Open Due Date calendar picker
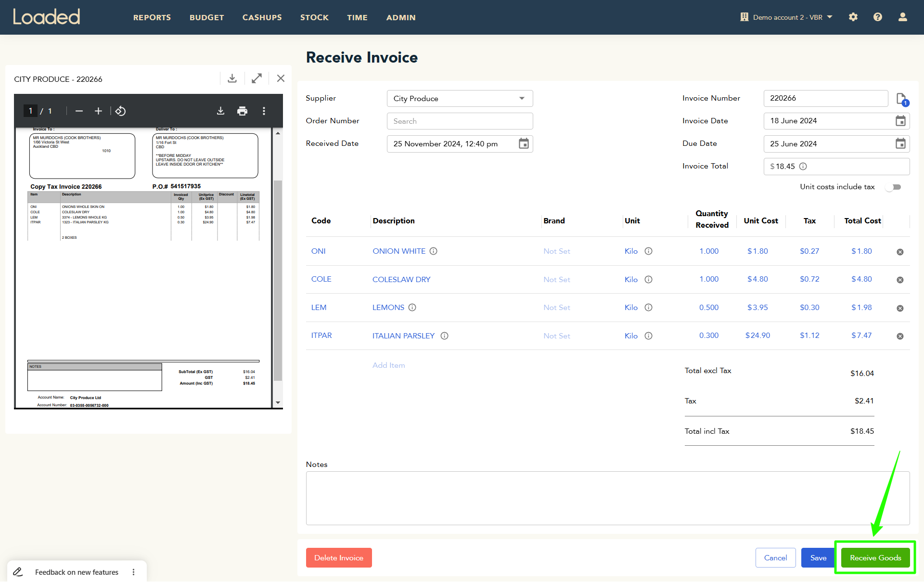Viewport: 924px width, 582px height. 900,143
